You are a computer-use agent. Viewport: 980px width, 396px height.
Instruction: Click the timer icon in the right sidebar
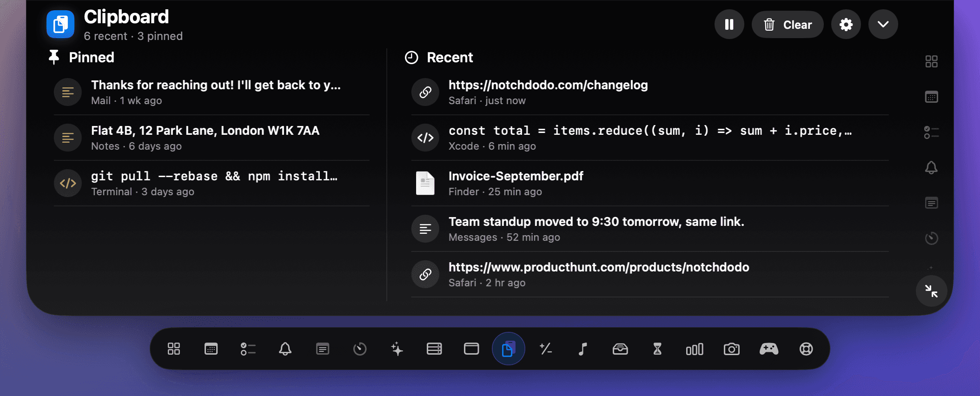pos(932,238)
